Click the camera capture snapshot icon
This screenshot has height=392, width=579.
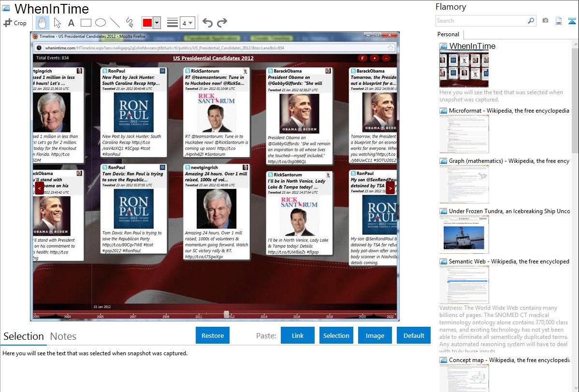click(545, 21)
